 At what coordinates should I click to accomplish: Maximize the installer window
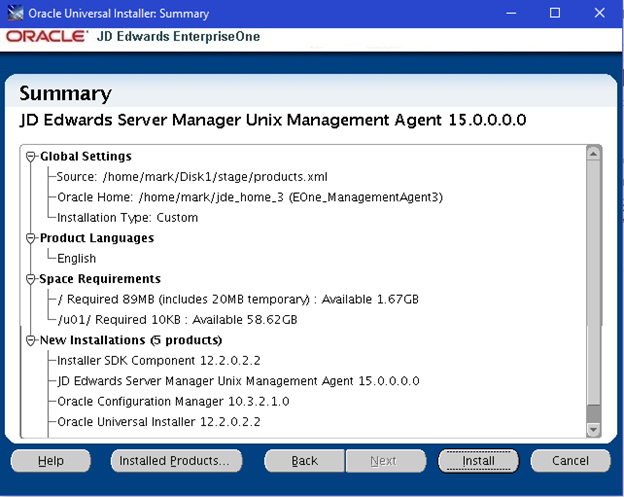(x=555, y=13)
